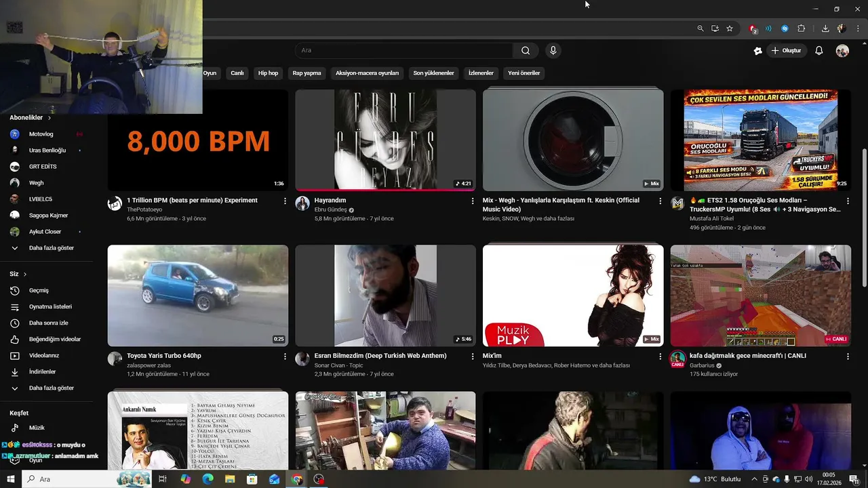Open ThePotatoeyo channel link
The width and height of the screenshot is (868, 488).
coord(145,210)
